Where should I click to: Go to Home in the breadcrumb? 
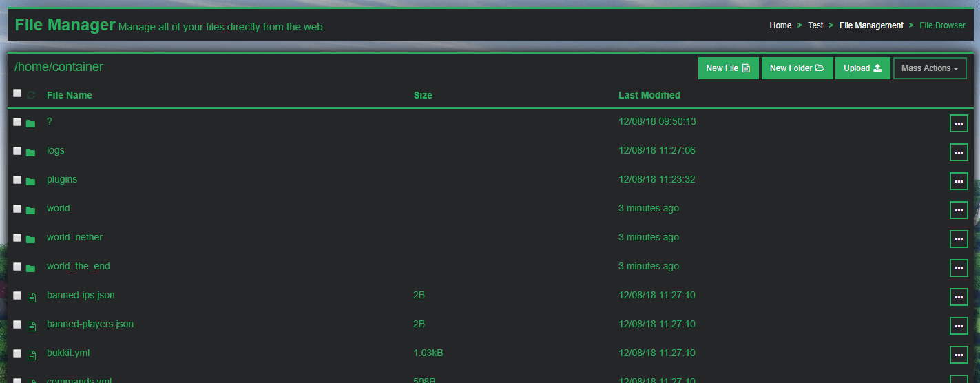coord(780,25)
